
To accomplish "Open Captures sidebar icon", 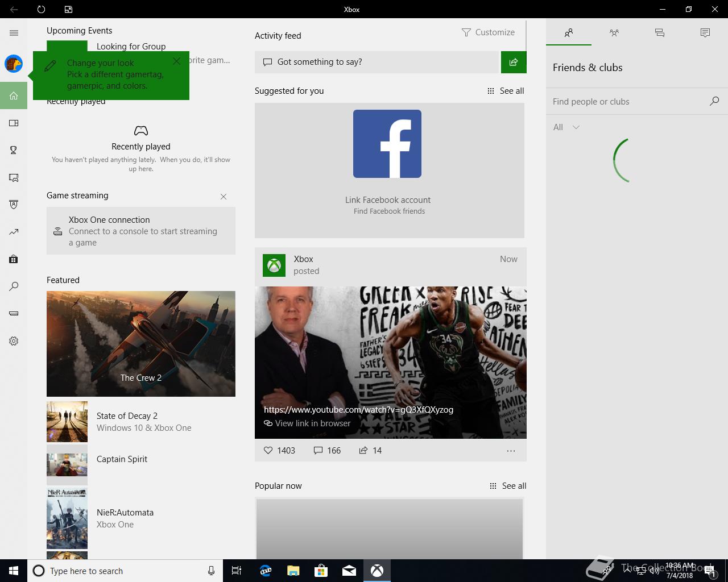I will click(14, 177).
